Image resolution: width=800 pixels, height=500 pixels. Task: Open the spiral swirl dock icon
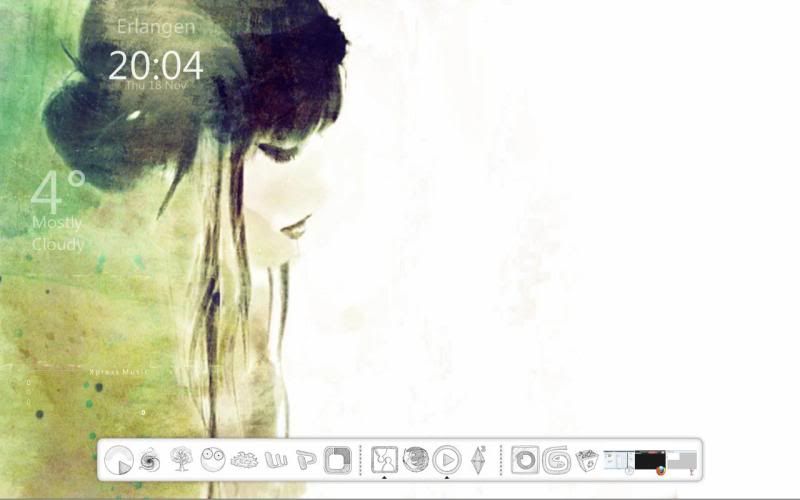(x=150, y=460)
